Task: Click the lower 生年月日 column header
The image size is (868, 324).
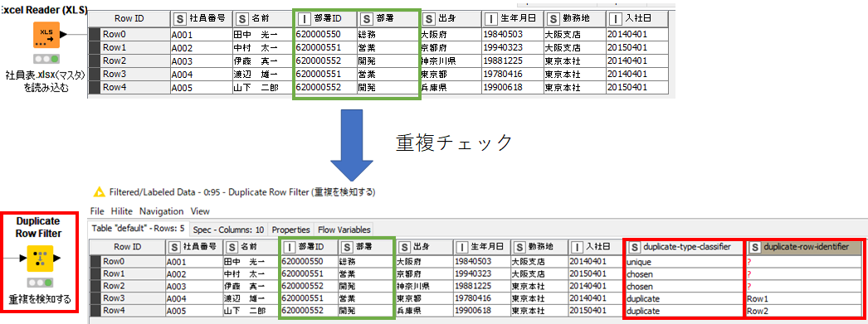Action: point(482,247)
